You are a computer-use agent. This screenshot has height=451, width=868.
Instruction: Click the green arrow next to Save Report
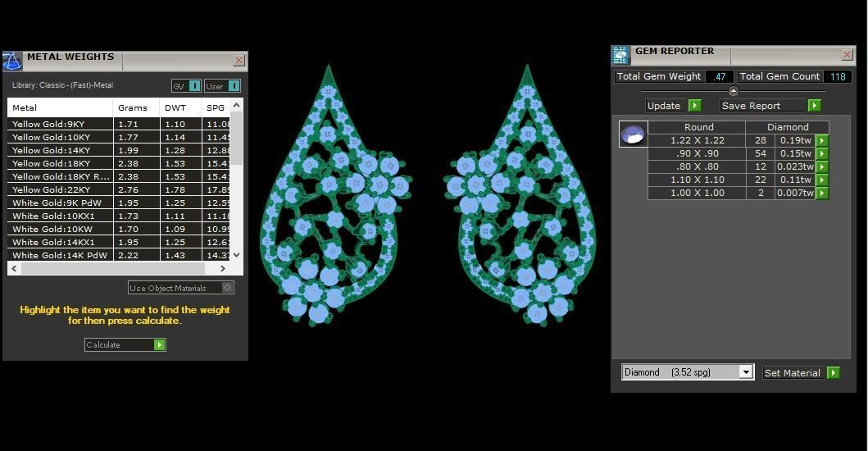[814, 105]
